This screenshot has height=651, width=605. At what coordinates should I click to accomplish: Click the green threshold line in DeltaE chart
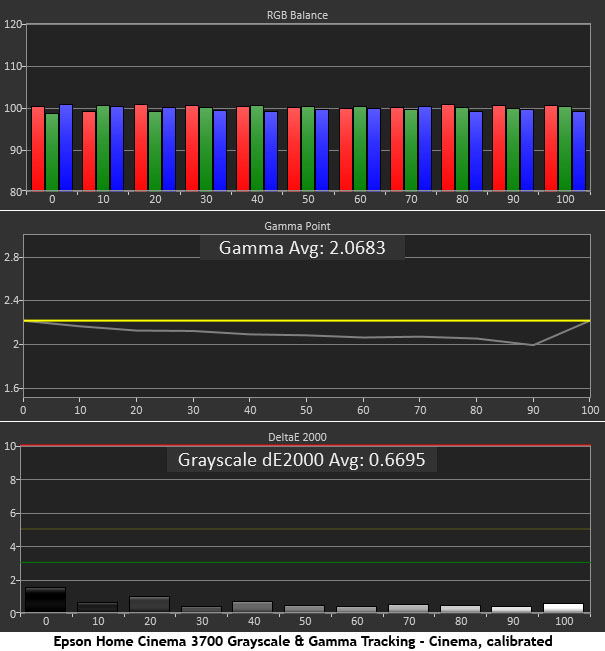pyautogui.click(x=300, y=562)
